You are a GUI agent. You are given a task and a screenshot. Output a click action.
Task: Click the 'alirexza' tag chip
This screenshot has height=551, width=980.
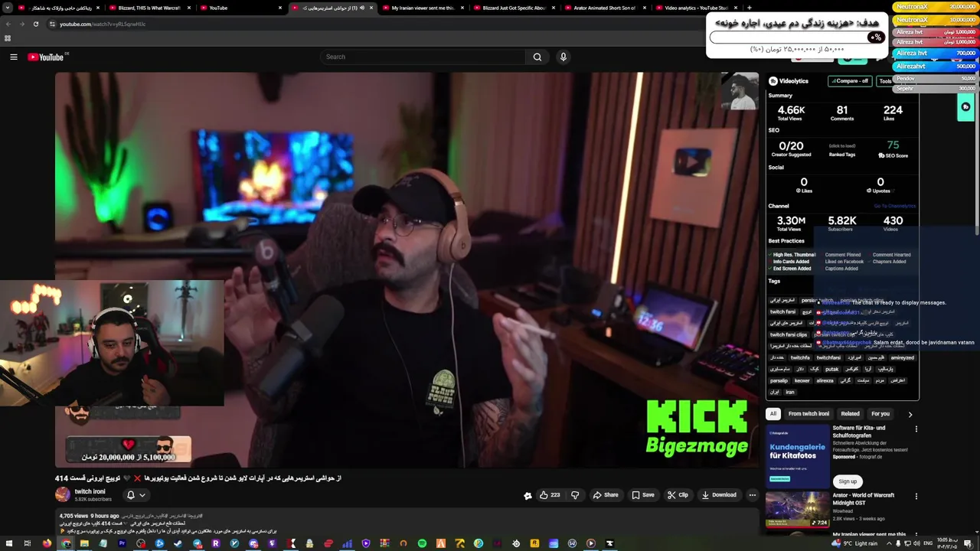[x=825, y=380]
